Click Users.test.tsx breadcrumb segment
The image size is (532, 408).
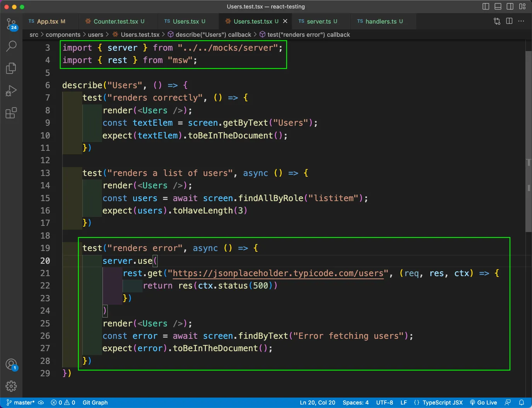140,35
